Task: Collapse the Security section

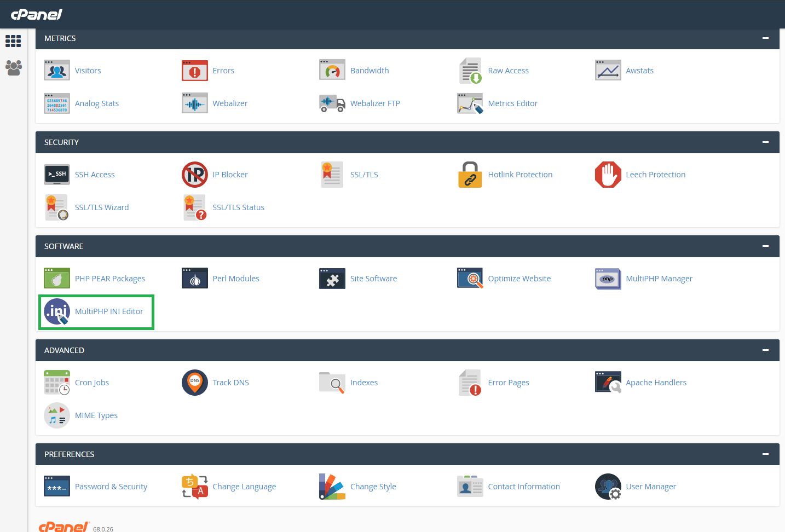Action: point(765,142)
